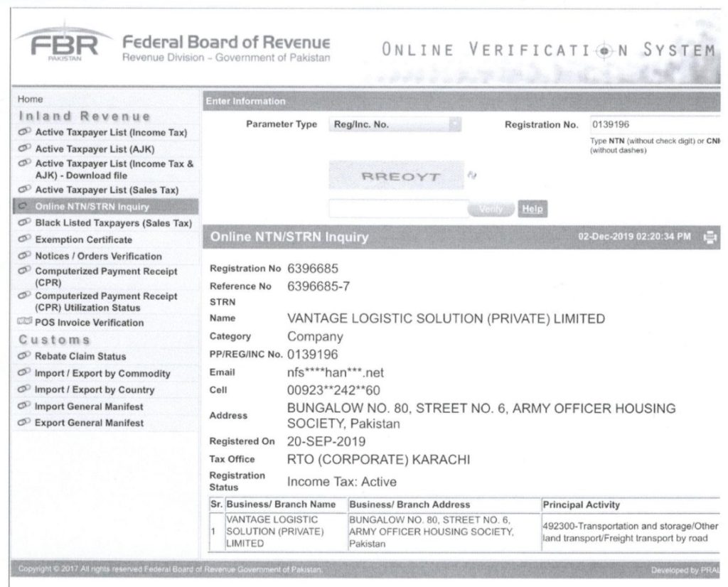The height and width of the screenshot is (587, 728).
Task: Click link icon beside Rebate Claim Status
Action: pyautogui.click(x=24, y=356)
